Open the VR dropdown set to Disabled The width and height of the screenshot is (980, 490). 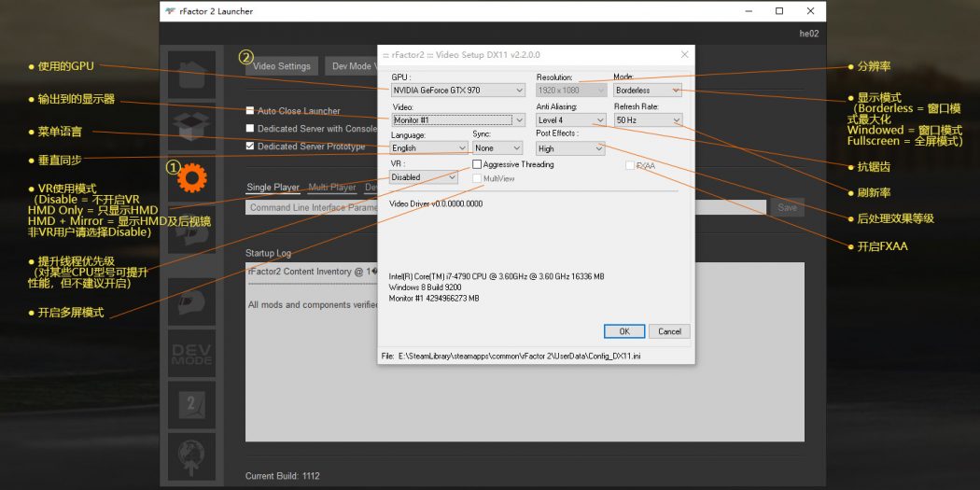[424, 177]
